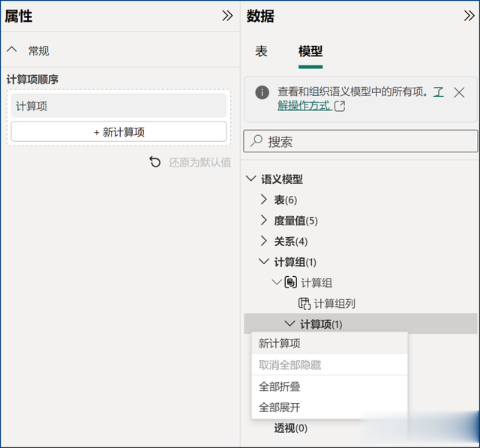Viewport: 480px width, 448px height.
Task: Click the 关系(4) label
Action: pos(290,242)
